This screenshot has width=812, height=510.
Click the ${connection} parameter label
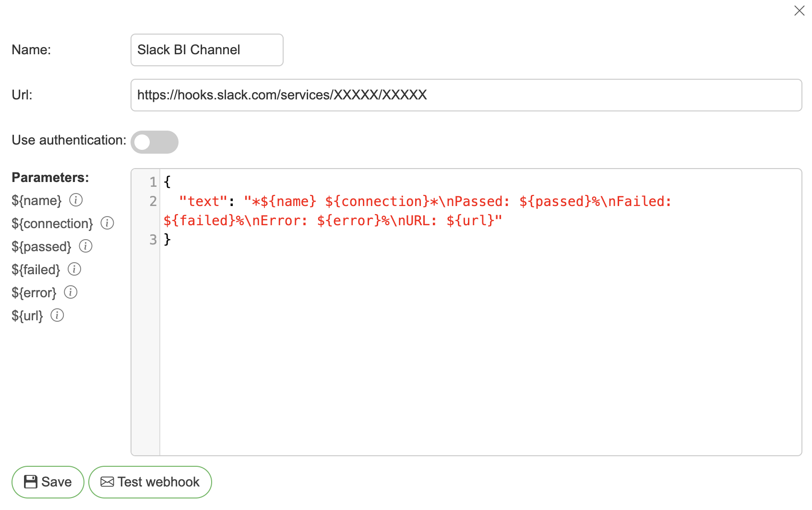coord(52,223)
